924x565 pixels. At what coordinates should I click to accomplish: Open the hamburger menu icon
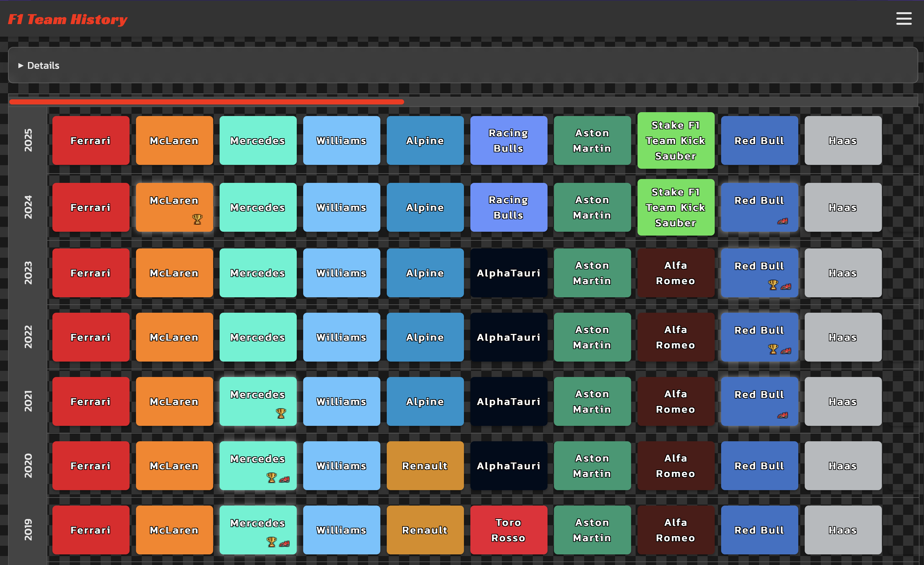(904, 18)
